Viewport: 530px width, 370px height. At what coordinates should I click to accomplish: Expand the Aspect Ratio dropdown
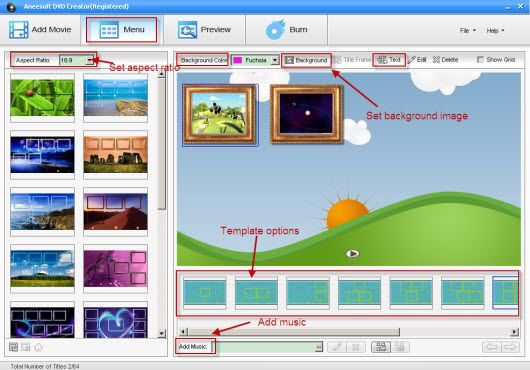point(89,60)
